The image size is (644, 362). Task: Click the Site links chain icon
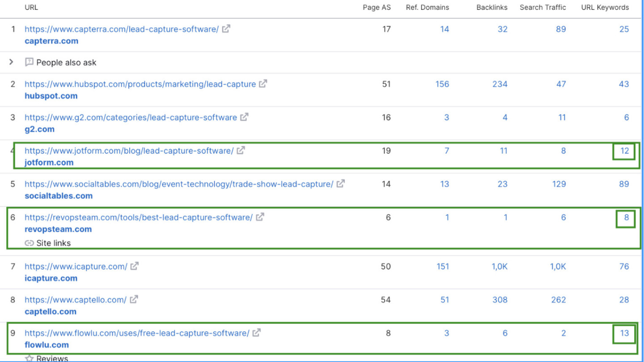coord(29,243)
